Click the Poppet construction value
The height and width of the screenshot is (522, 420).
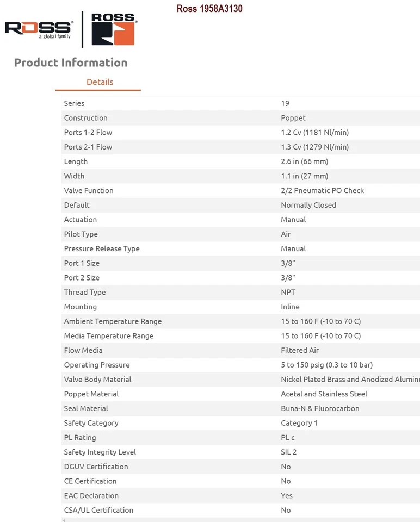point(293,118)
